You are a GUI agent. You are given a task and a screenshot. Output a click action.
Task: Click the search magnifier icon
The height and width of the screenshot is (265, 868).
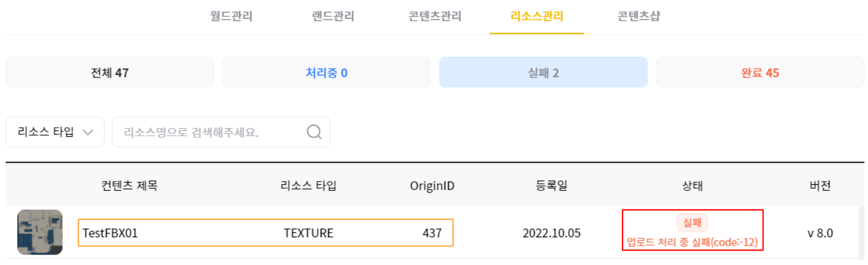pos(314,132)
